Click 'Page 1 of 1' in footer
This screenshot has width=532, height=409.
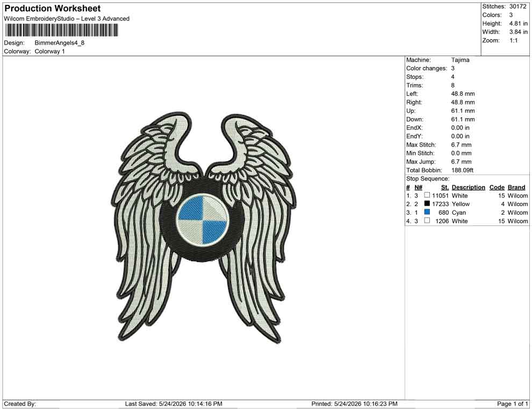click(512, 404)
